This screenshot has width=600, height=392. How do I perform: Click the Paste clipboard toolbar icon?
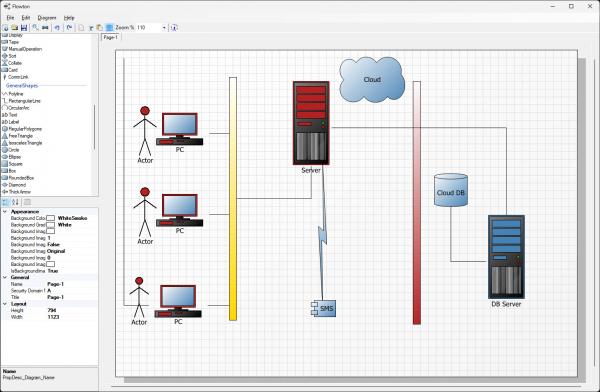pyautogui.click(x=99, y=28)
